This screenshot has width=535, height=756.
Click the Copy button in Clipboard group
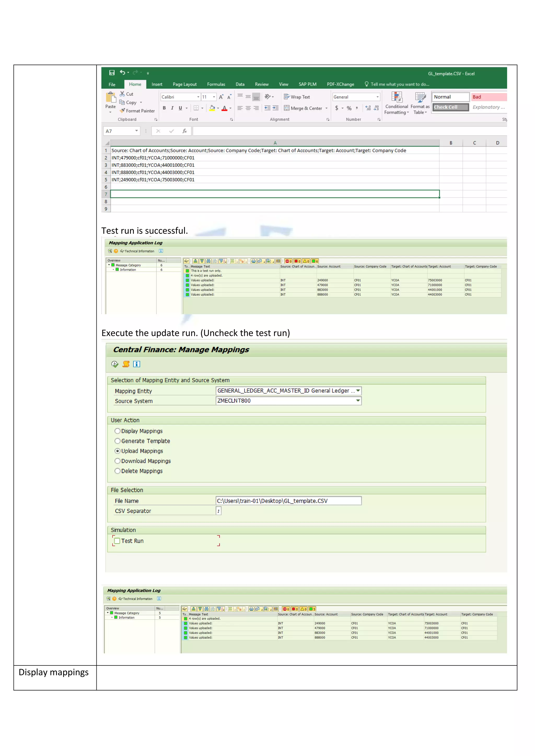pyautogui.click(x=128, y=102)
